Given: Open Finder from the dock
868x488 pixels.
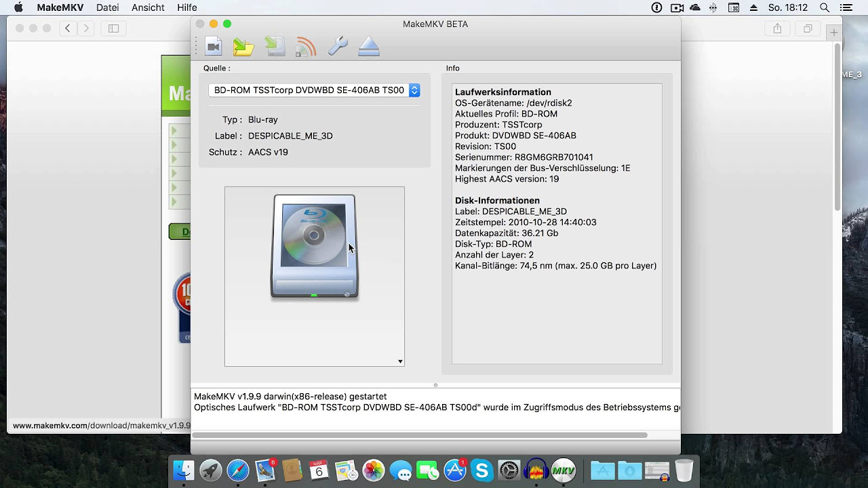Looking at the screenshot, I should (184, 470).
